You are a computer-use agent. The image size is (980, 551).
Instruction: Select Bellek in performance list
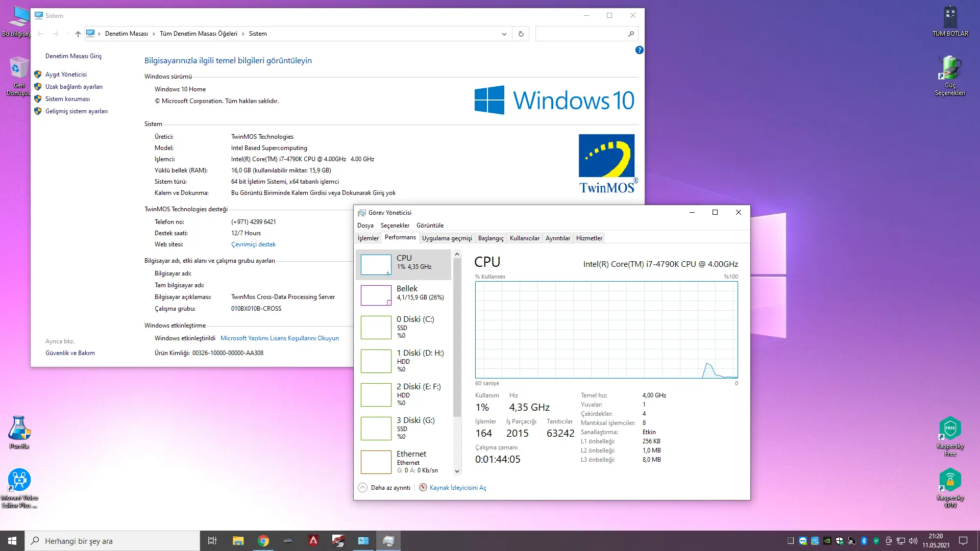pos(403,295)
